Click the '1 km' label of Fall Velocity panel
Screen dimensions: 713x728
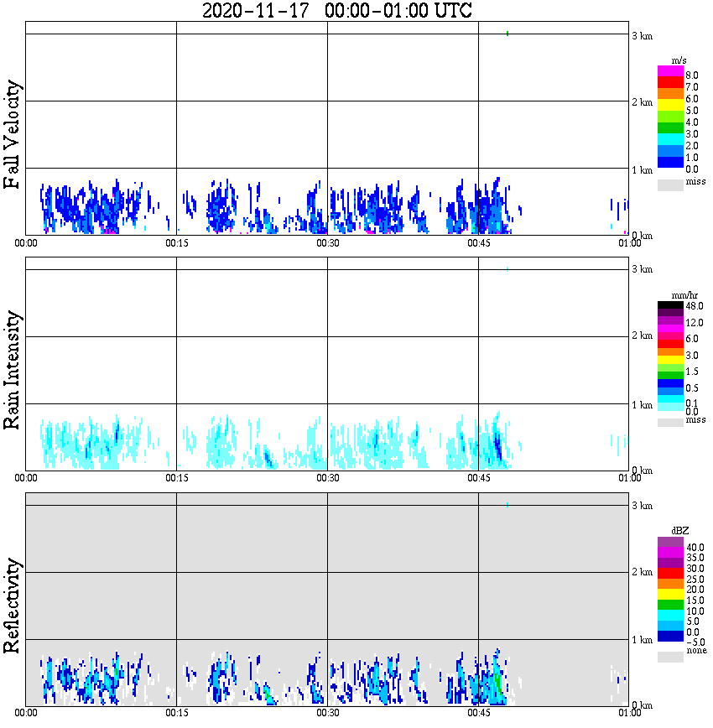[643, 170]
